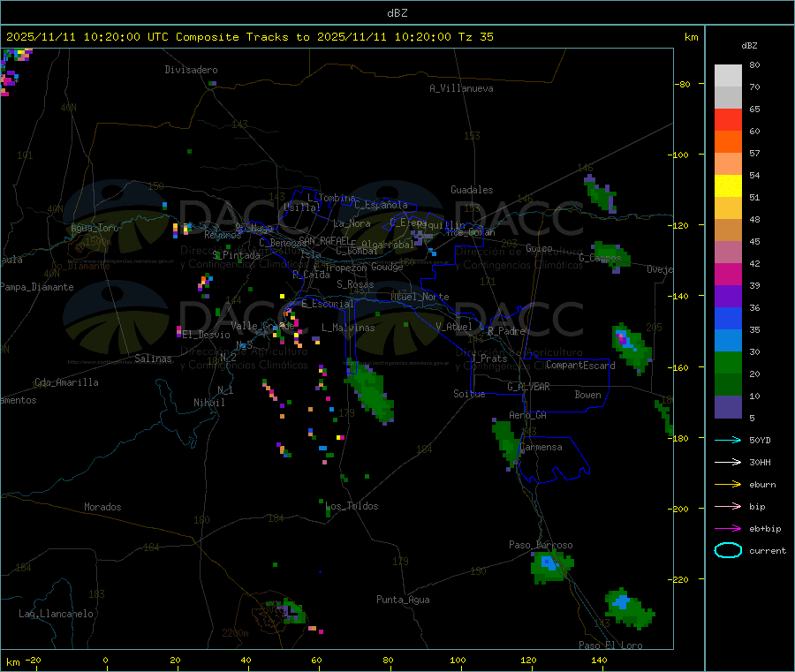Click the cyan 'current' oval legend icon
Viewport: 795px width, 672px height.
pyautogui.click(x=728, y=550)
